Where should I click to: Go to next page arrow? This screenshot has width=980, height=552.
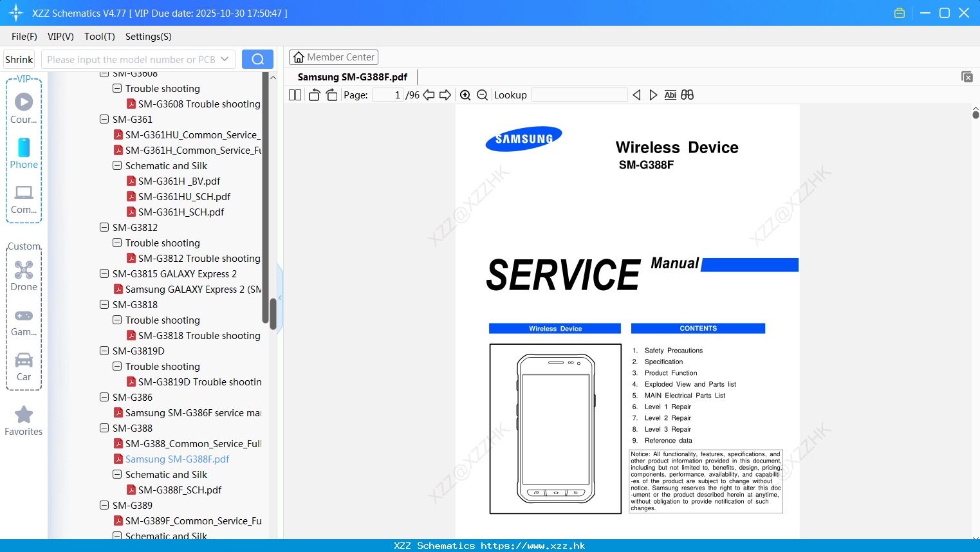click(445, 95)
